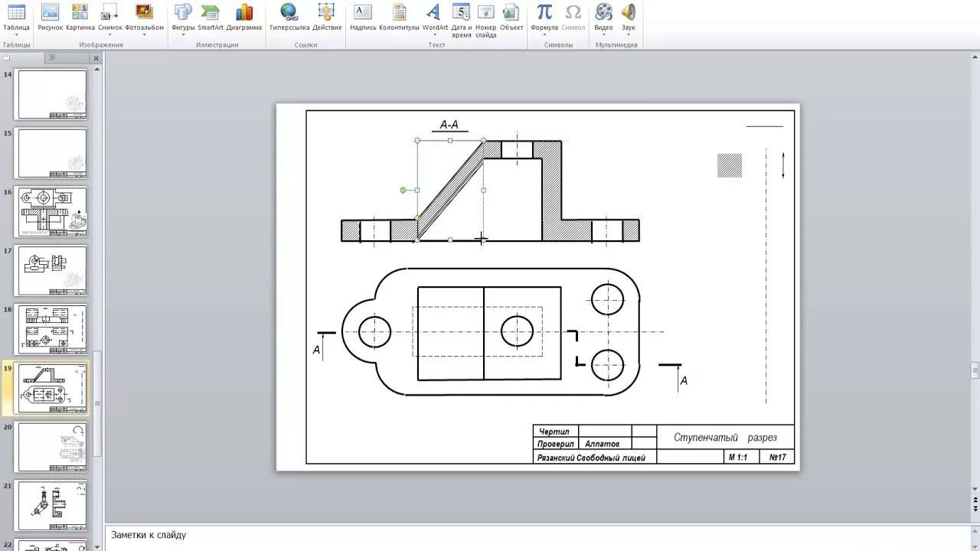Open the Картинка clip art tool
Viewport: 980px width, 551px height.
80,18
